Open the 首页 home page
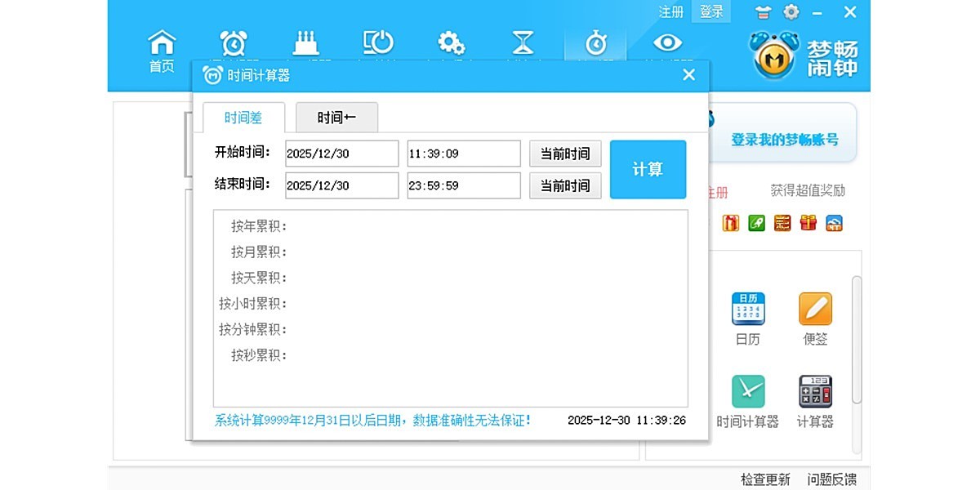Image resolution: width=980 pixels, height=490 pixels. point(162,45)
